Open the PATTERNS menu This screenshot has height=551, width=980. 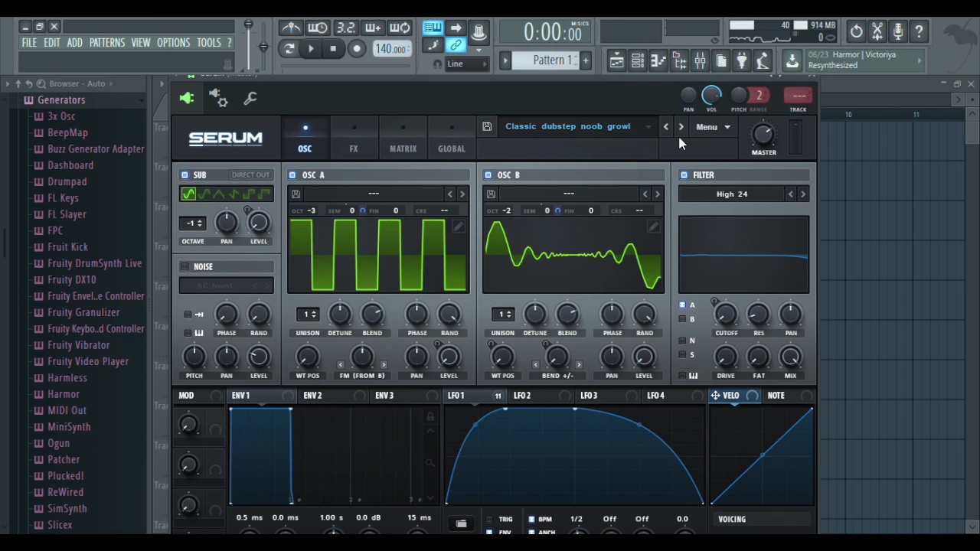pos(107,43)
